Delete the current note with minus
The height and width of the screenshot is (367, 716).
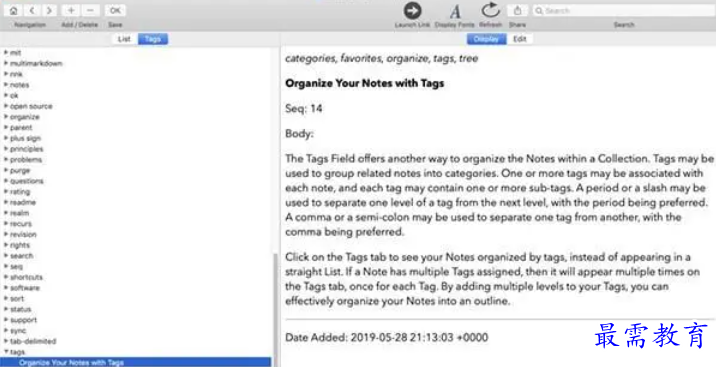(x=90, y=10)
